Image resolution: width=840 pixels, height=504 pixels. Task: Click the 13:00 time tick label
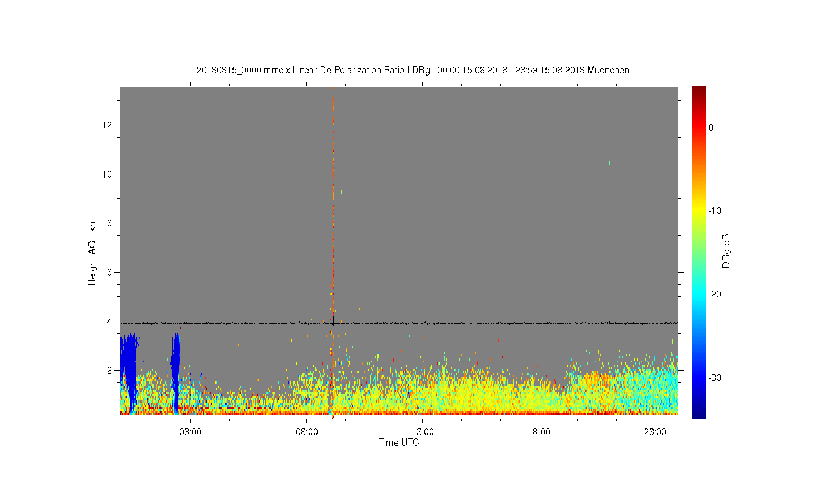[x=423, y=432]
